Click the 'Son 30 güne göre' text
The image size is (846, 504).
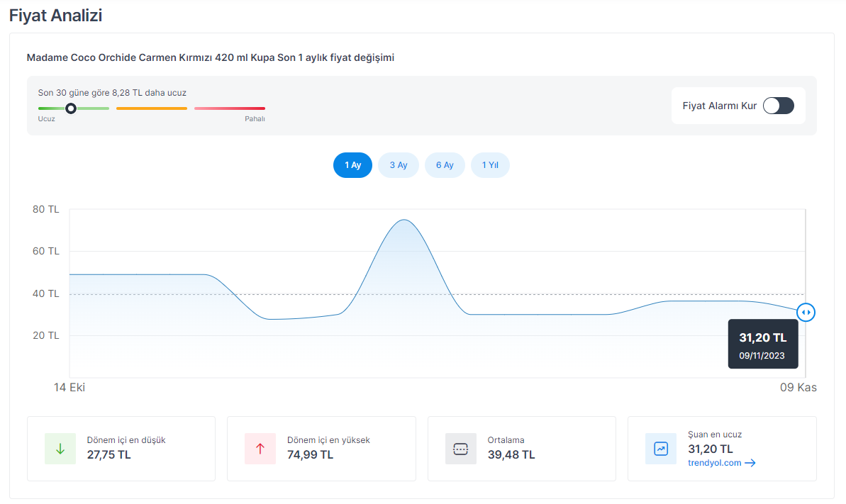coord(112,93)
